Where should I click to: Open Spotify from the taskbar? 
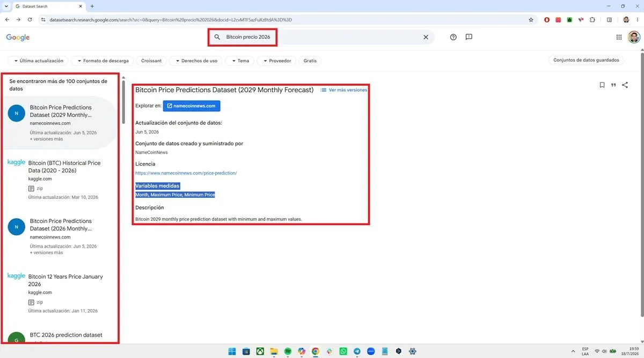point(288,352)
